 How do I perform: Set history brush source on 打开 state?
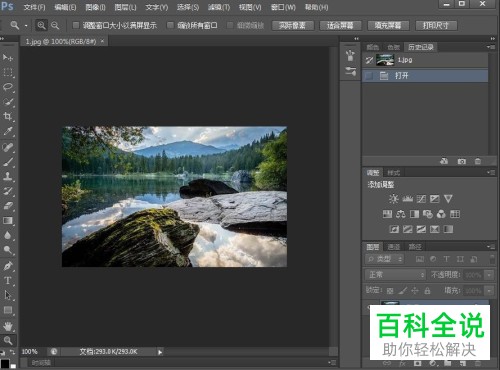pos(369,76)
